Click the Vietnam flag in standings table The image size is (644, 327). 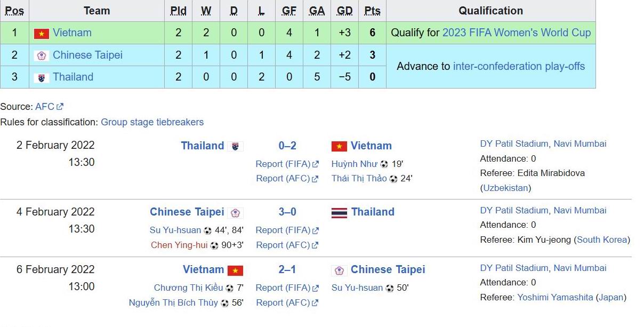(42, 34)
